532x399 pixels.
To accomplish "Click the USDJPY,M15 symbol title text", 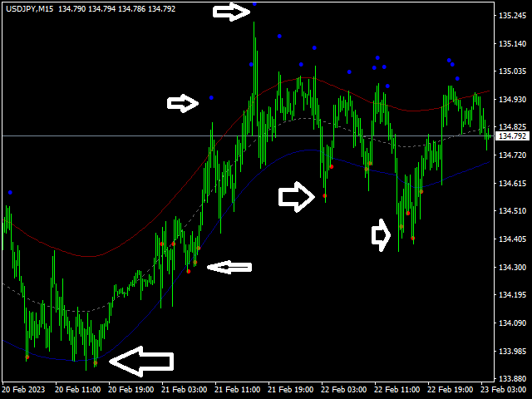I will pyautogui.click(x=30, y=9).
